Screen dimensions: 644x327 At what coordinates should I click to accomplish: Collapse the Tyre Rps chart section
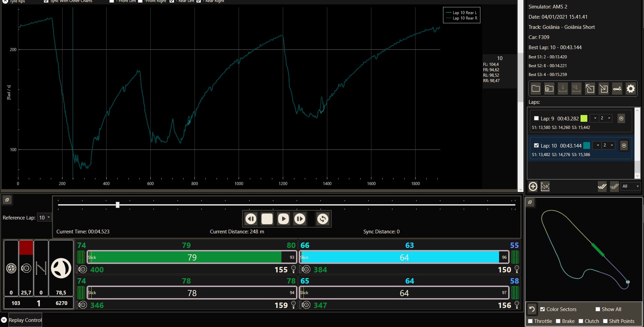[5, 1]
